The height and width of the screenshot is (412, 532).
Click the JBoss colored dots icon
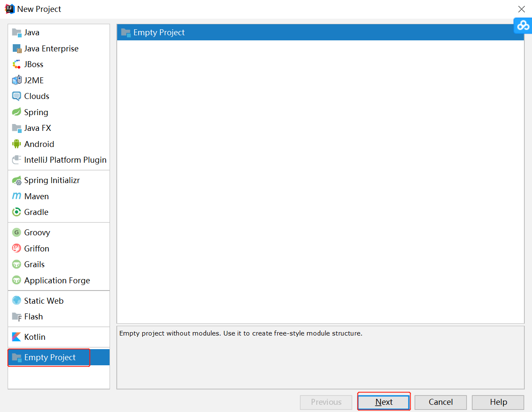[17, 64]
